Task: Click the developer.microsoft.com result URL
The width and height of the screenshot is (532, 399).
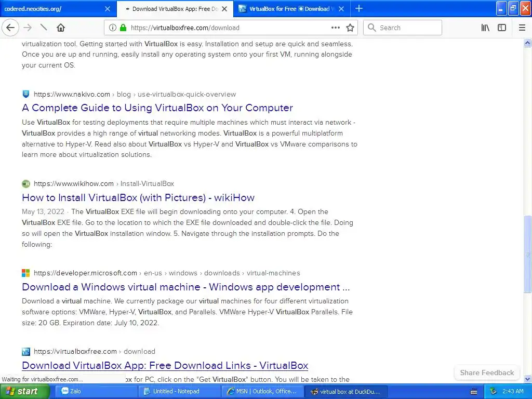Action: [x=167, y=273]
